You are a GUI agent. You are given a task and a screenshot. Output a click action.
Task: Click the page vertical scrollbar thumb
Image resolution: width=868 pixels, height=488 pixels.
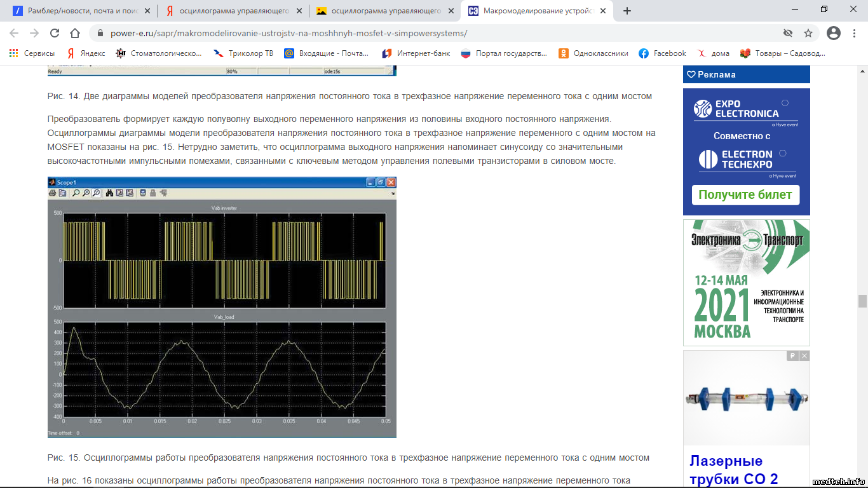click(862, 301)
